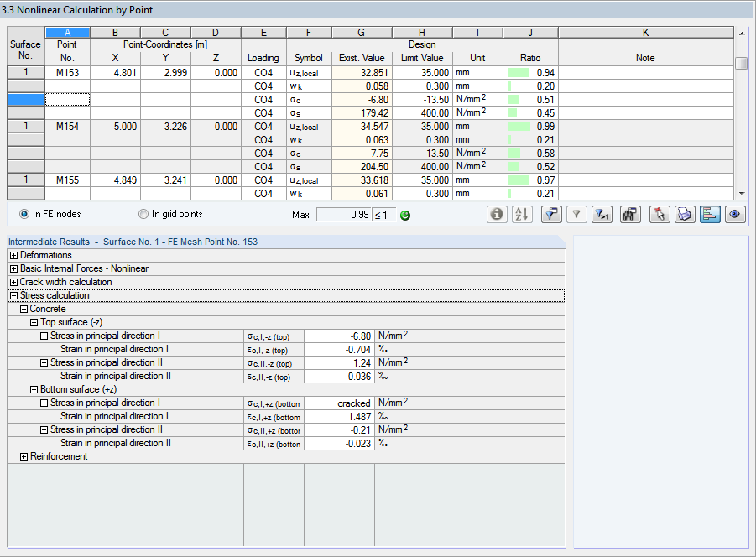Open the filter parameters flag icon
Viewport: 756px width, 557px height.
point(550,214)
